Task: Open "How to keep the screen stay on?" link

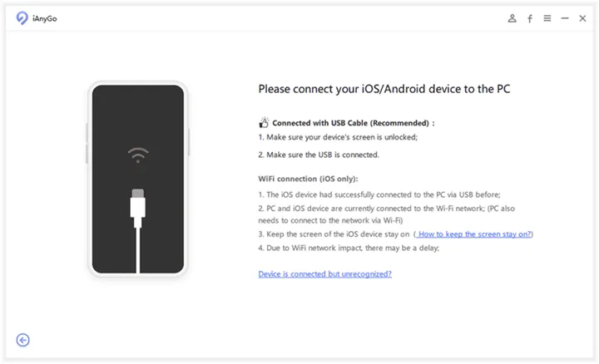Action: point(474,234)
